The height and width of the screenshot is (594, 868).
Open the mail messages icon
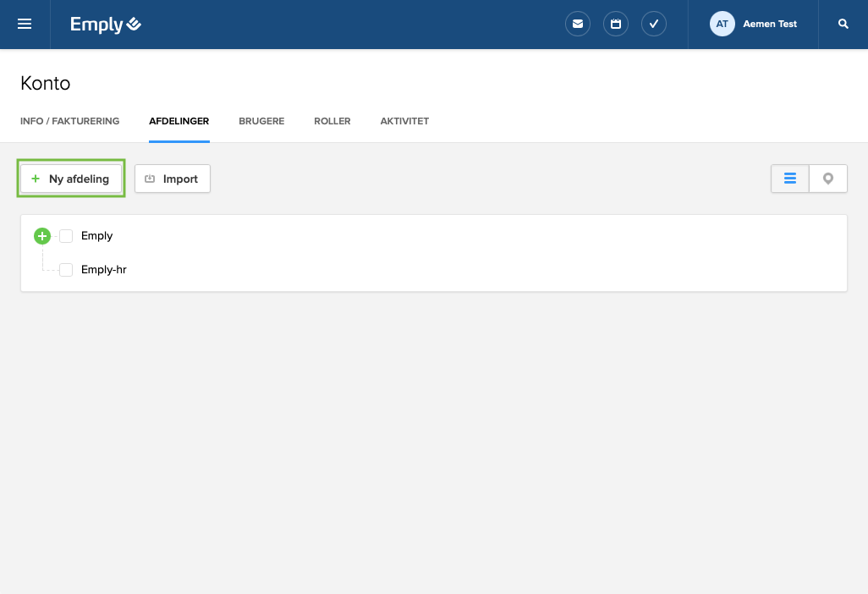578,25
